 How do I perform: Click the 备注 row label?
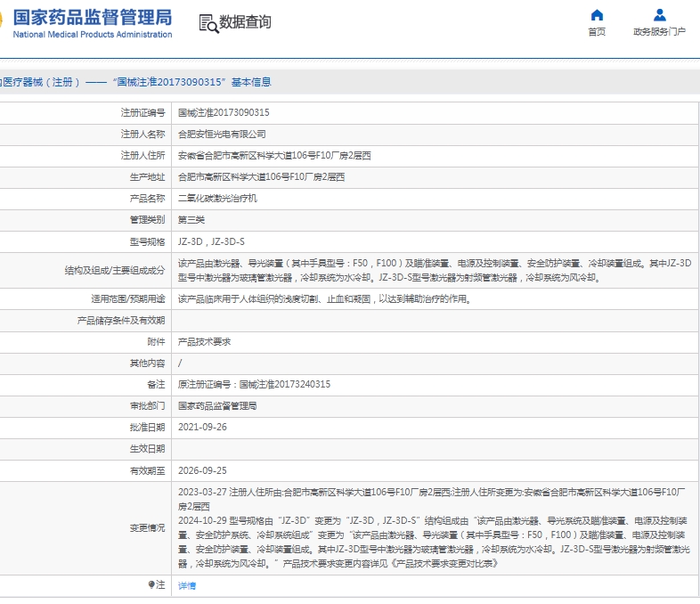point(156,384)
